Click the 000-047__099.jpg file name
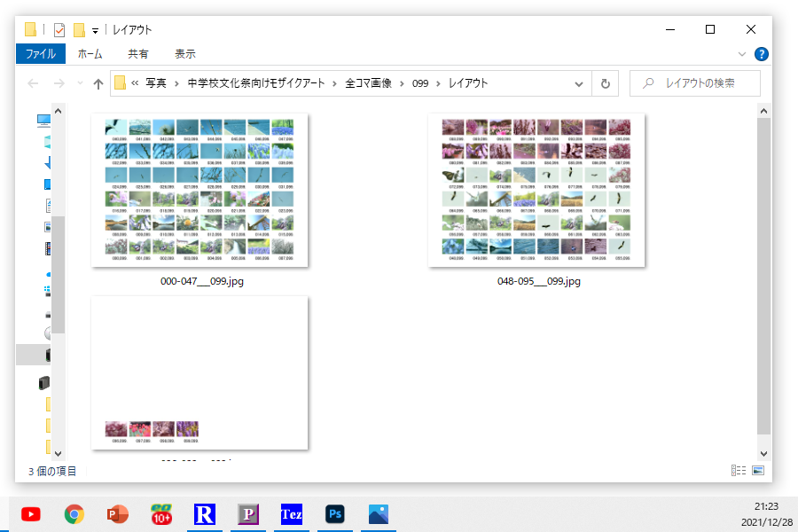The height and width of the screenshot is (532, 798). [x=202, y=281]
